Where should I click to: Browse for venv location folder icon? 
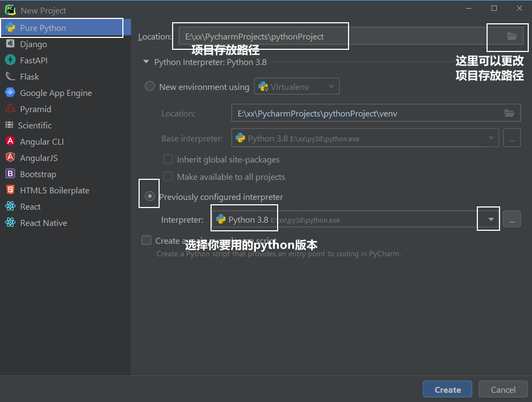509,113
